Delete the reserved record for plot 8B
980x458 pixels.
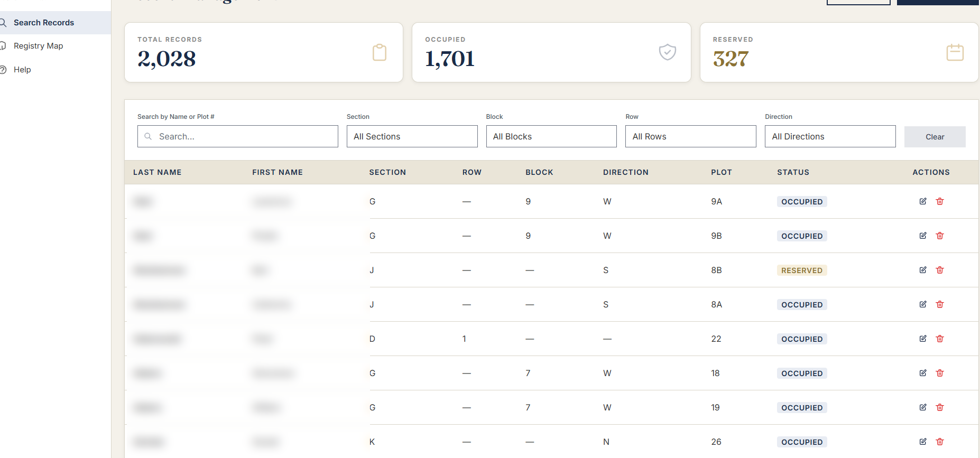(x=940, y=270)
